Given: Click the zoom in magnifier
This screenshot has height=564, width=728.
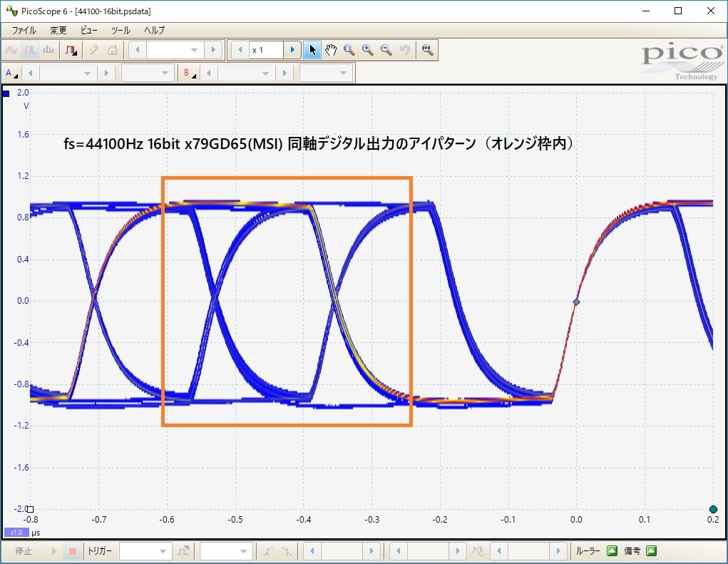Looking at the screenshot, I should 368,50.
